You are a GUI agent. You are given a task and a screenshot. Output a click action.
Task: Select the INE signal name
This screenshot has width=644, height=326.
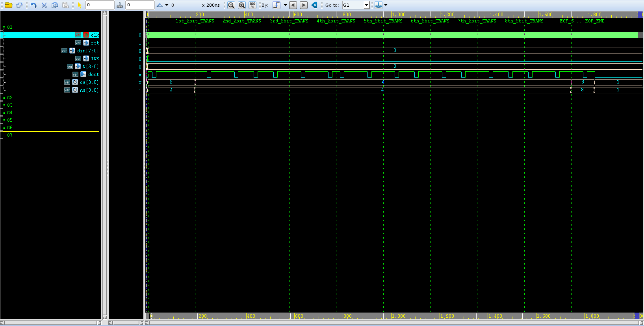click(95, 59)
